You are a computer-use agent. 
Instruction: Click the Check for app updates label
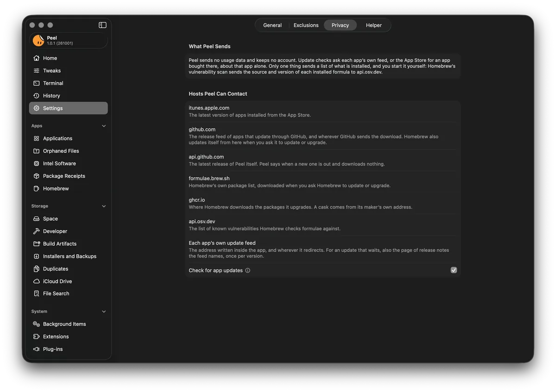pos(215,270)
